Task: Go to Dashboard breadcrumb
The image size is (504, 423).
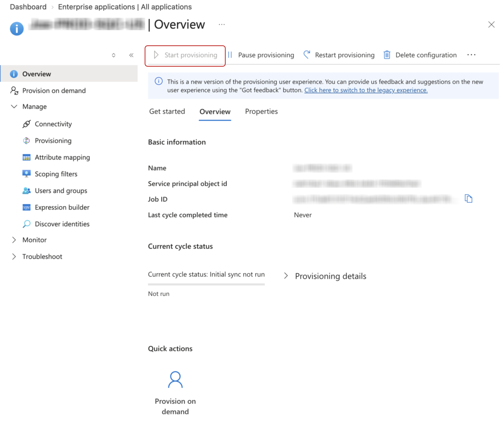Action: (28, 7)
